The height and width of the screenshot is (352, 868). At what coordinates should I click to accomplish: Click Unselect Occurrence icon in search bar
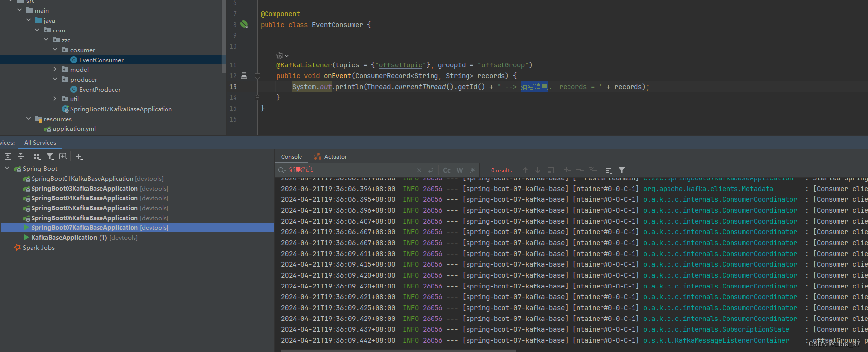point(580,170)
